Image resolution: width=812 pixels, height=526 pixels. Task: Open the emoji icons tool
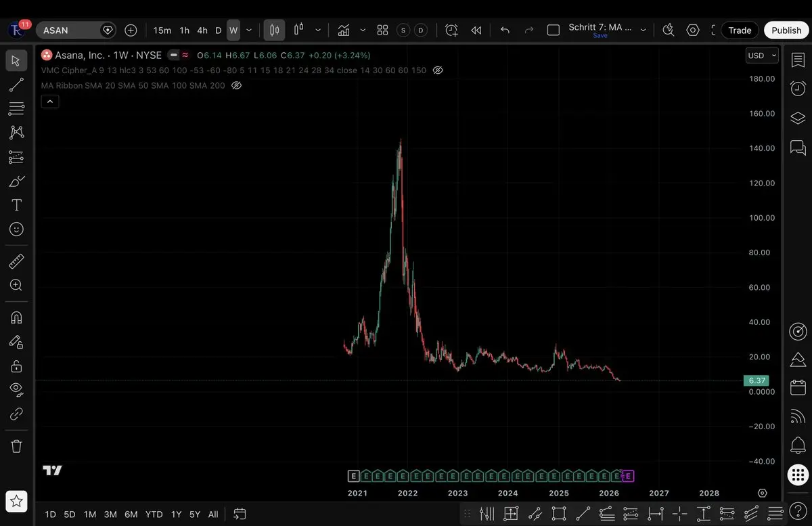pos(16,229)
